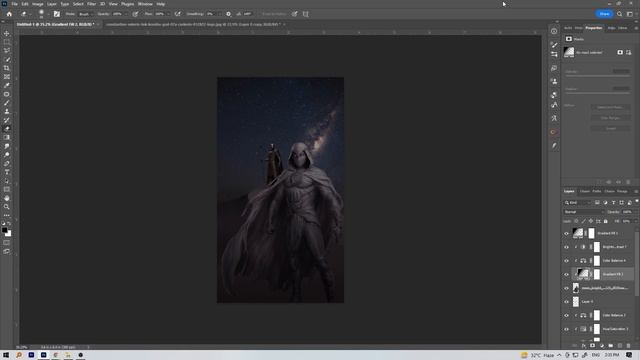Image resolution: width=640 pixels, height=360 pixels.
Task: Open the Edit Toolbar three-dots icon
Action: pyautogui.click(x=7, y=215)
